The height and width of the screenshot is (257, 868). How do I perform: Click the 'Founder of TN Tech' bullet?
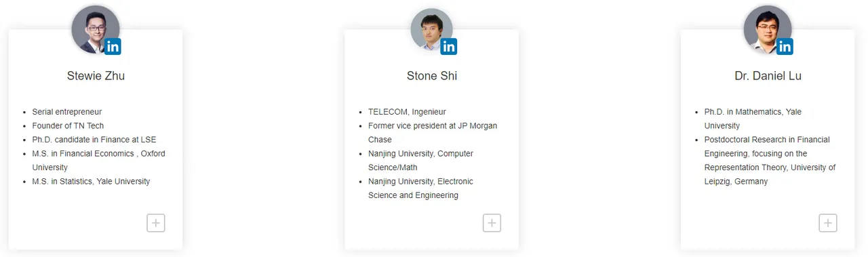(68, 125)
